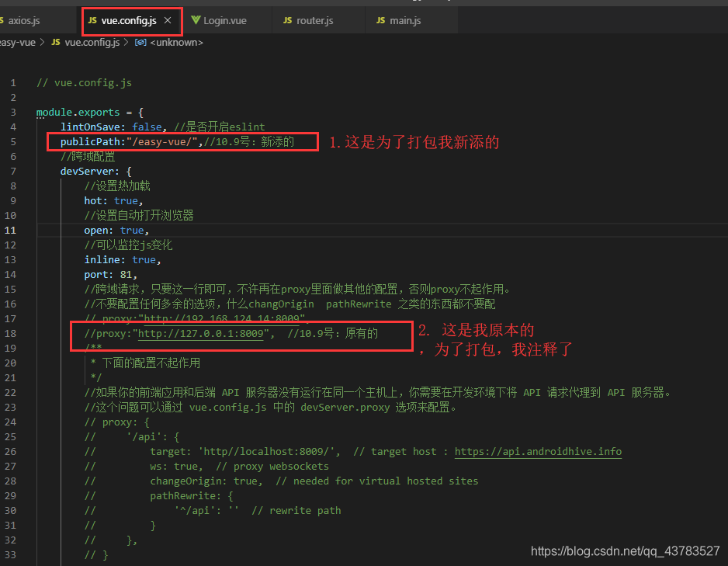The height and width of the screenshot is (566, 728).
Task: Click the '下面的配置不起作用' comment on line 20
Action: tap(151, 363)
